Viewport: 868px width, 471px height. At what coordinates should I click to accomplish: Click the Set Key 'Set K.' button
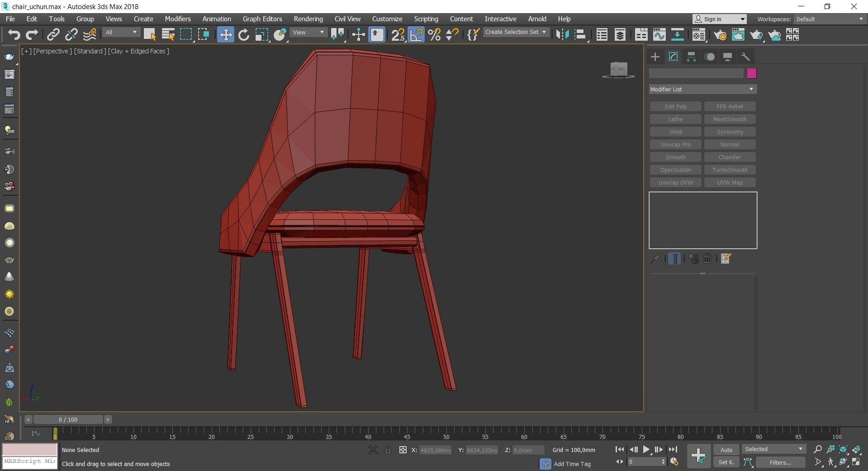coord(726,462)
